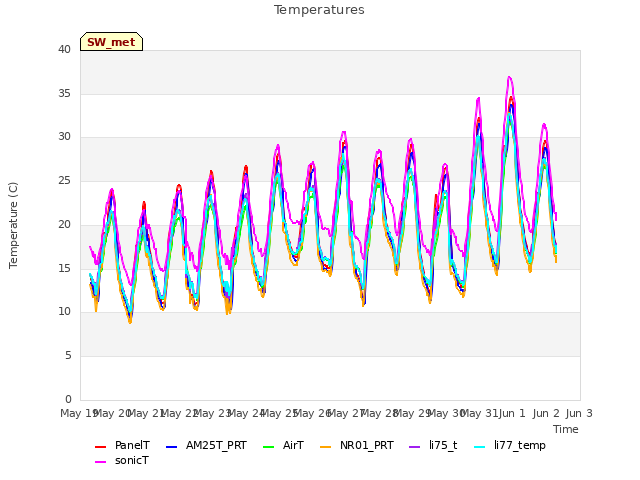Viewport: 640px width, 480px height.
Task: Click the orange NR01_PRT legend swatch
Action: tap(326, 447)
